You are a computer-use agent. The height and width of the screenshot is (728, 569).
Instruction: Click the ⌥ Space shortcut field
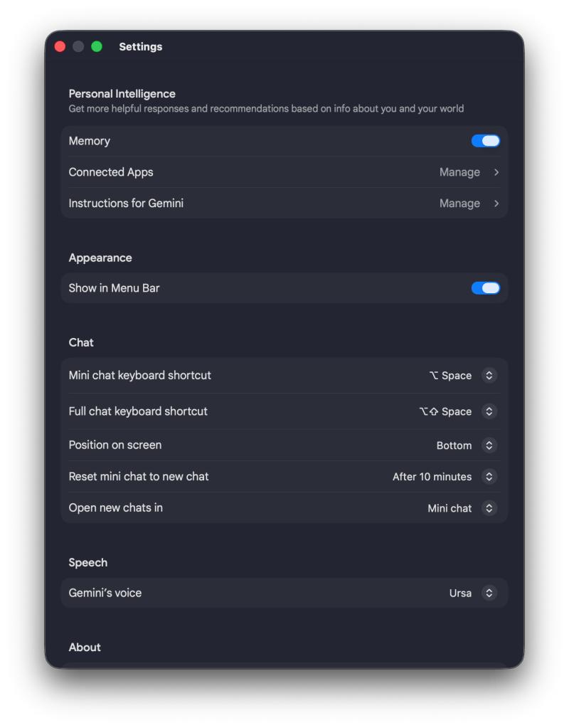coord(450,376)
